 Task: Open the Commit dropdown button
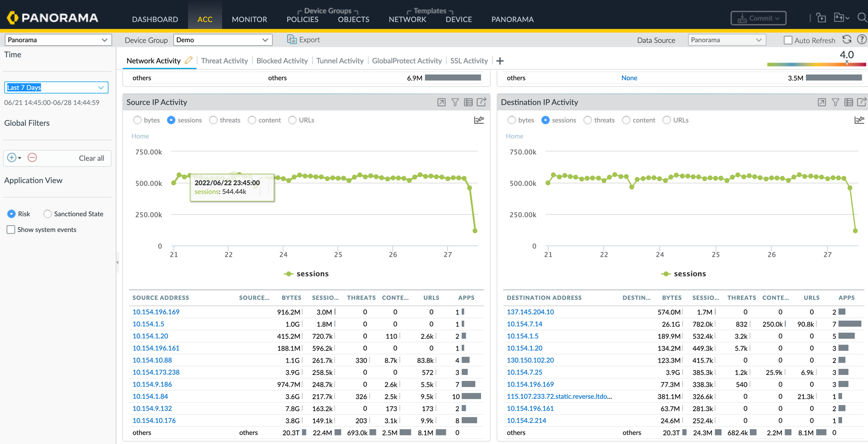point(758,18)
